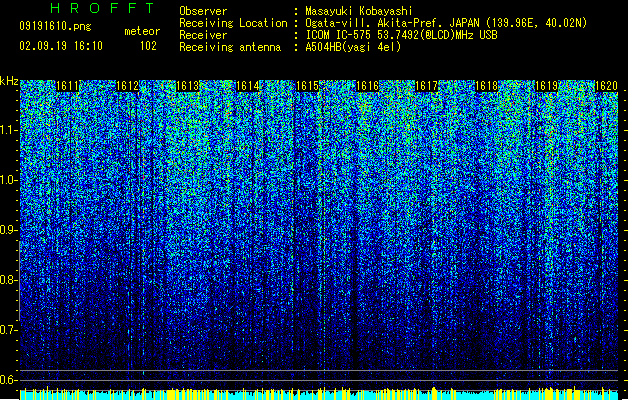
Task: Click the 1.0 frequency axis label
Action: pyautogui.click(x=9, y=180)
